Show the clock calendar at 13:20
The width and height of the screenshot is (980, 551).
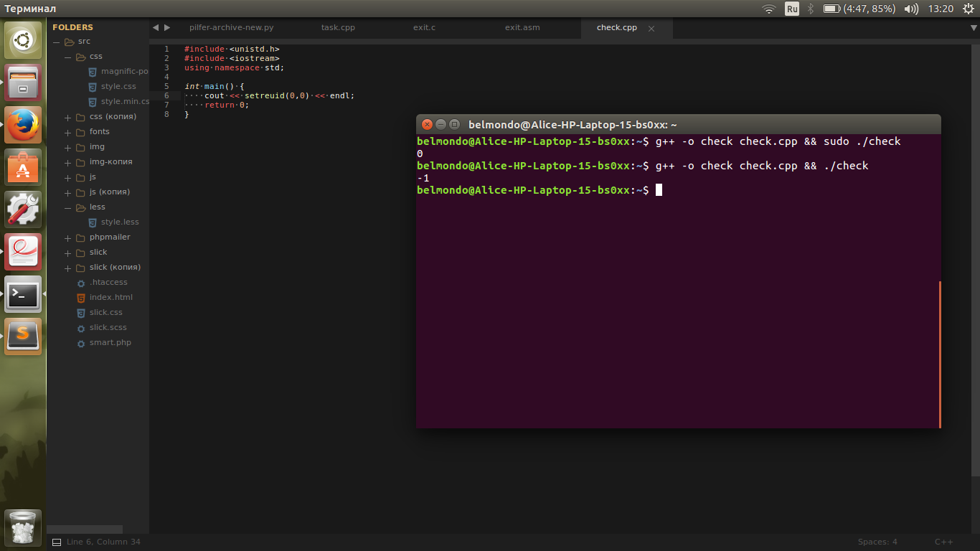[x=941, y=9]
